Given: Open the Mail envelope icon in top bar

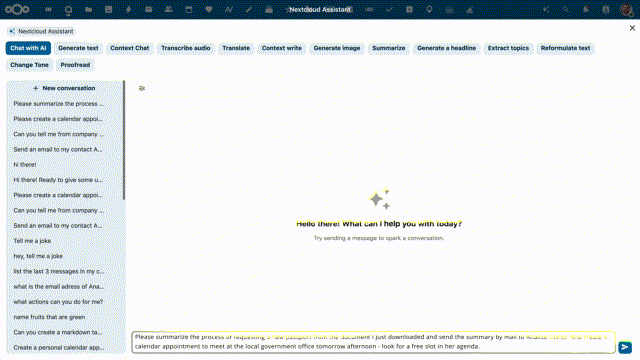Looking at the screenshot, I should coord(149,9).
